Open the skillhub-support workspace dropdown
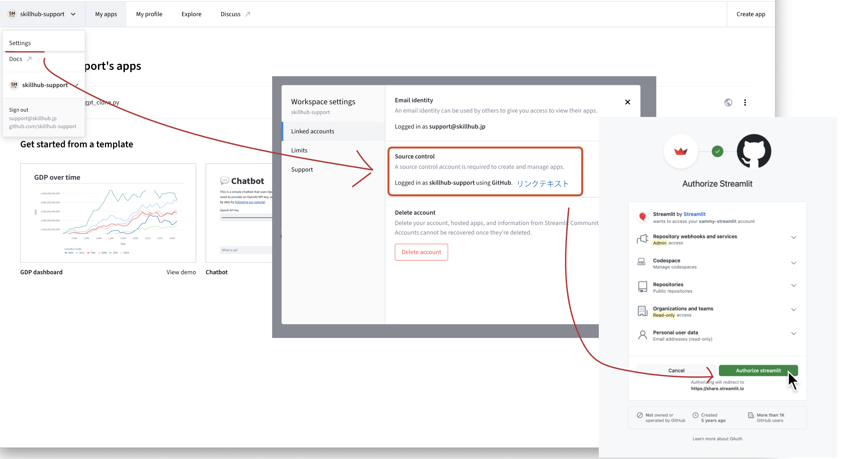The width and height of the screenshot is (868, 459). [42, 14]
